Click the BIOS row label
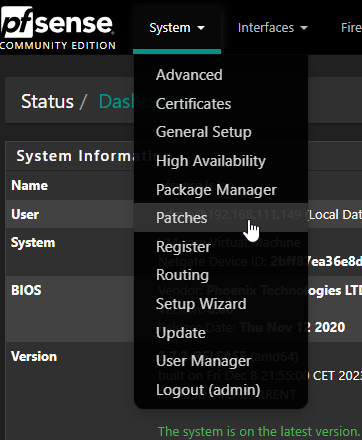 pos(26,290)
